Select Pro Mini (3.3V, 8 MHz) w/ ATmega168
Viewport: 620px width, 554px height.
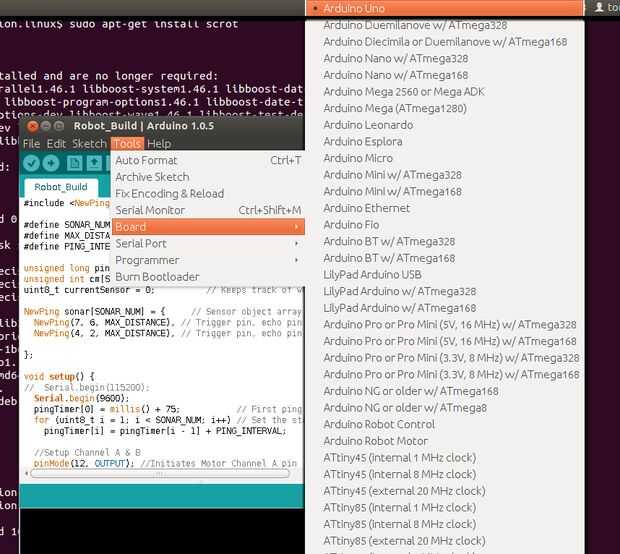click(444, 374)
